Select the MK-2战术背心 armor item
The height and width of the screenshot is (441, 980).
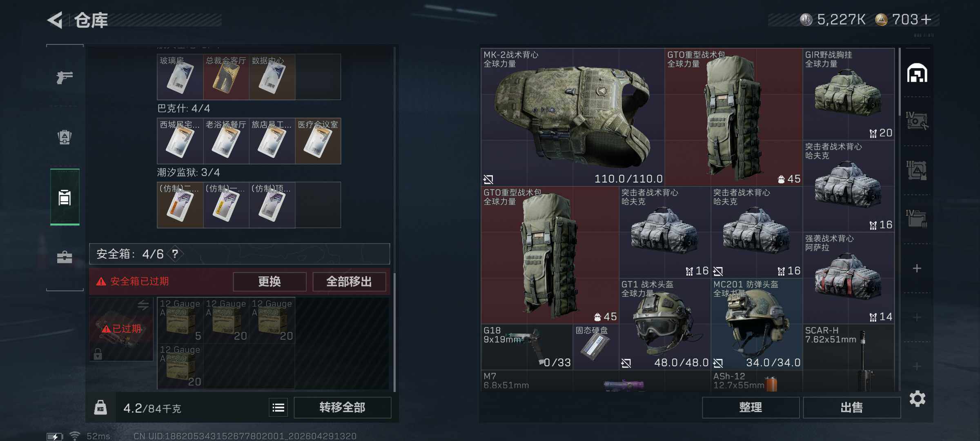[572, 117]
